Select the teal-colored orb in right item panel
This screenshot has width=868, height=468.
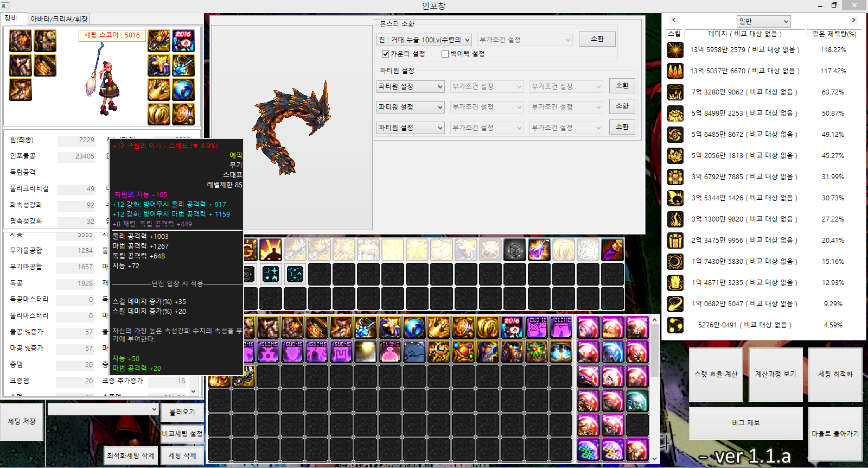coord(637,401)
